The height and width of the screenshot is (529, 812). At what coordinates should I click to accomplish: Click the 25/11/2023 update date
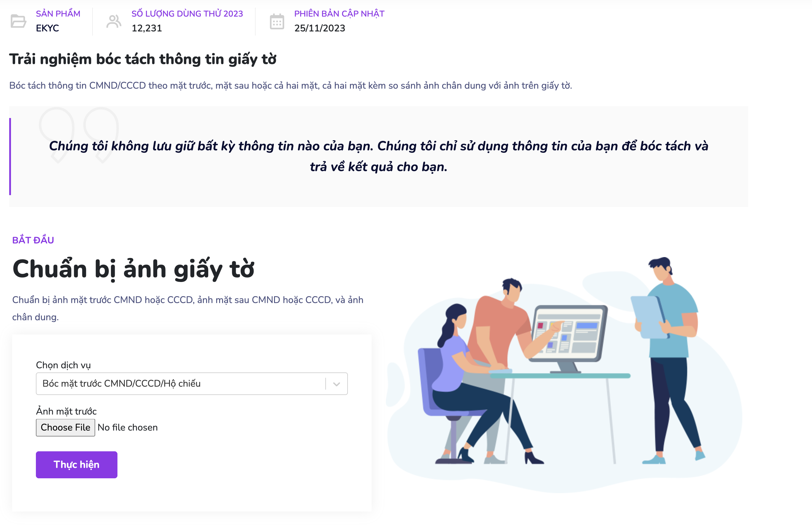coord(320,28)
